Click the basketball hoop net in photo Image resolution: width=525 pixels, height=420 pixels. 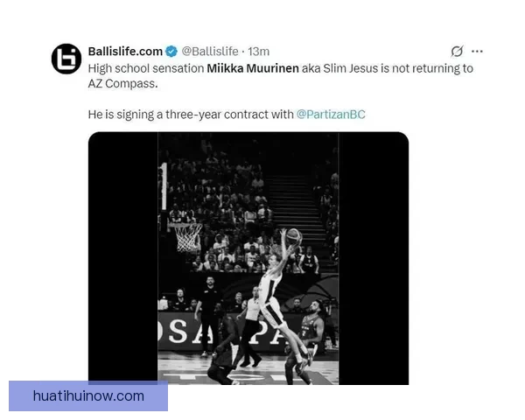187,237
